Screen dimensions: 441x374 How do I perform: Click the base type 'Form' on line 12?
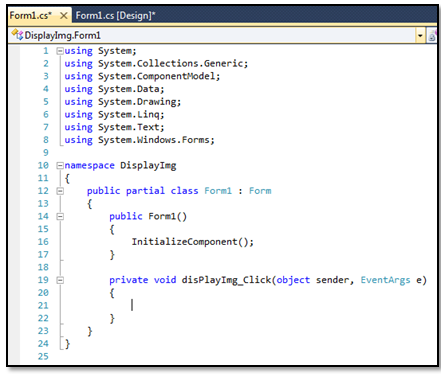coord(260,191)
